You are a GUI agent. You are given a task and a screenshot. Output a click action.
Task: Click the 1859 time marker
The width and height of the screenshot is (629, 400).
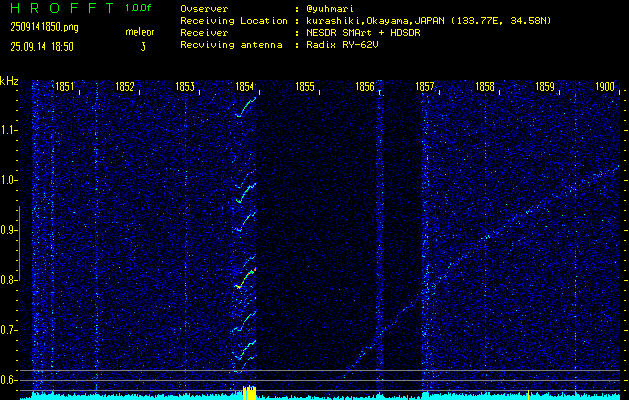click(x=545, y=86)
